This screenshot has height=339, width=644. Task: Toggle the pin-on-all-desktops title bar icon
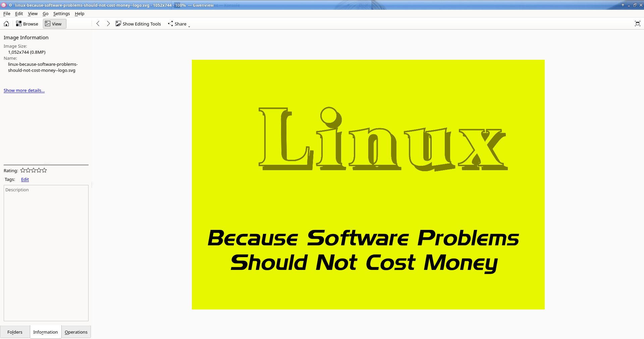coord(10,5)
